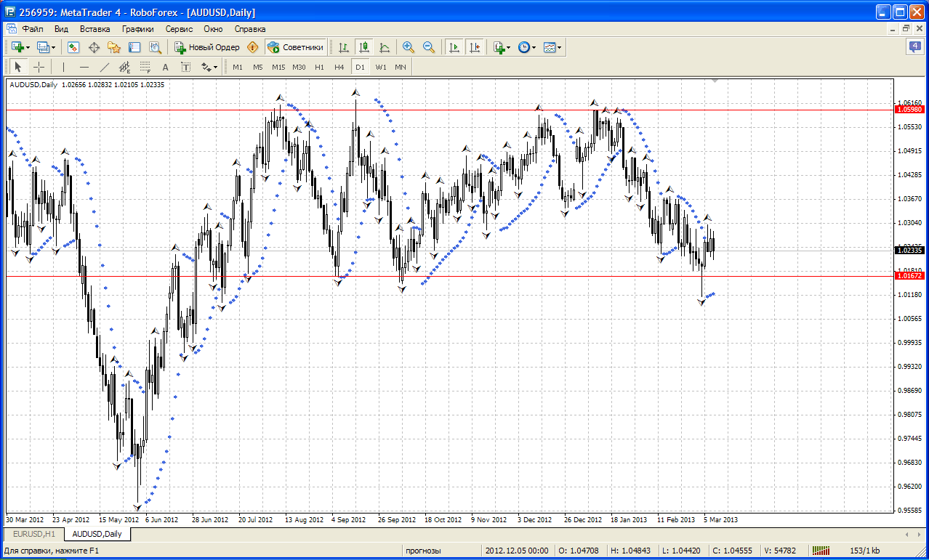The width and height of the screenshot is (929, 560).
Task: Click the red 1.01672 price level label
Action: pyautogui.click(x=909, y=276)
